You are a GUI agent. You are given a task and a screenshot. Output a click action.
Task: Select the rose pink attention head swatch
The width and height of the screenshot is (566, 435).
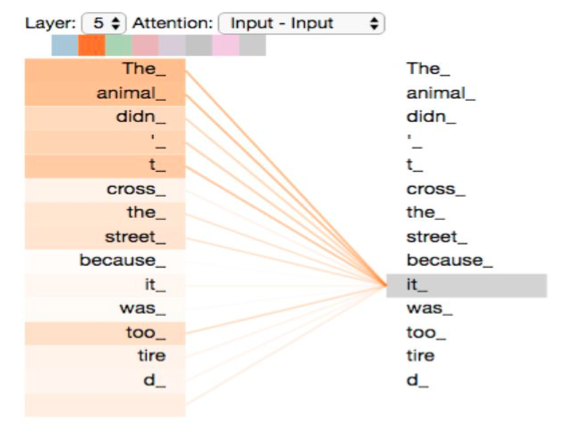145,45
